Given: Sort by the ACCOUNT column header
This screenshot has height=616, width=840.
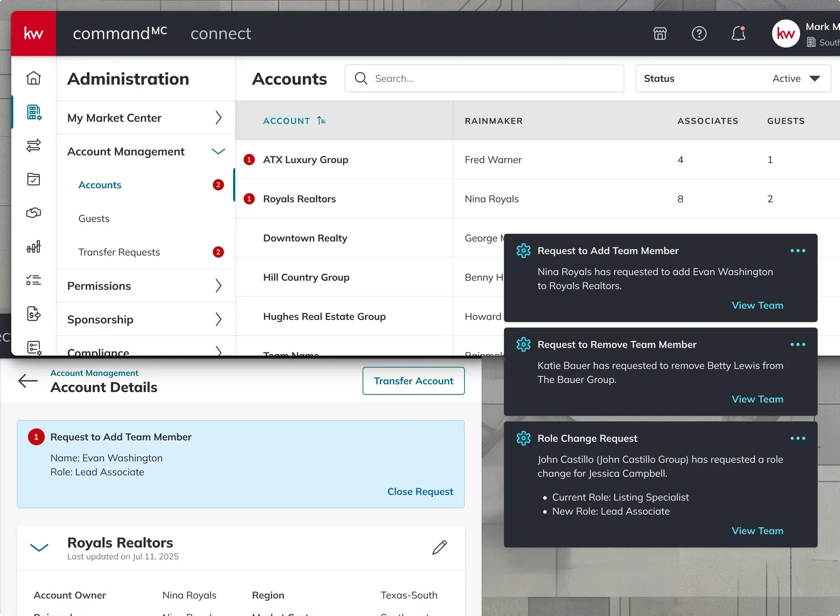Looking at the screenshot, I should click(294, 121).
